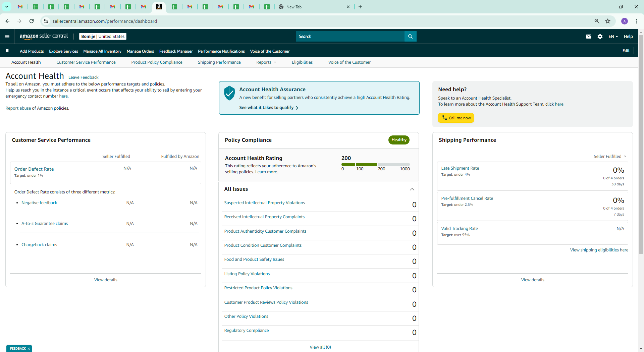Open Valid Tracking Rate metric

[460, 229]
